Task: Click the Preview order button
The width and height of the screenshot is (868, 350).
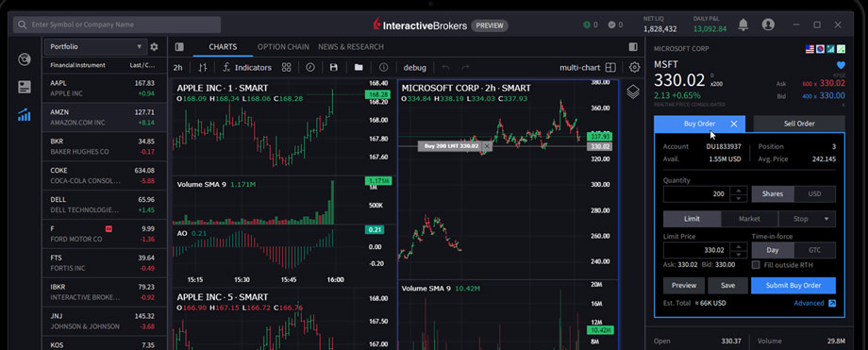Action: tap(684, 286)
